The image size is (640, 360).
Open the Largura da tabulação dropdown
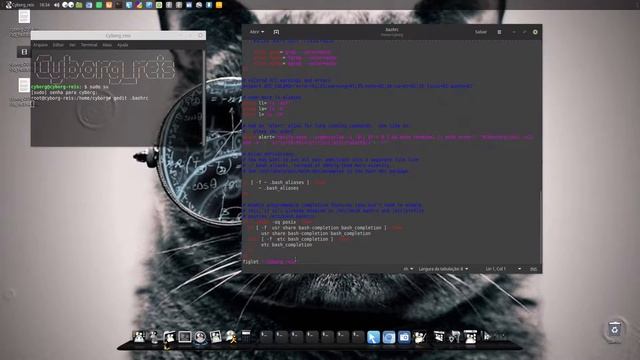[443, 269]
